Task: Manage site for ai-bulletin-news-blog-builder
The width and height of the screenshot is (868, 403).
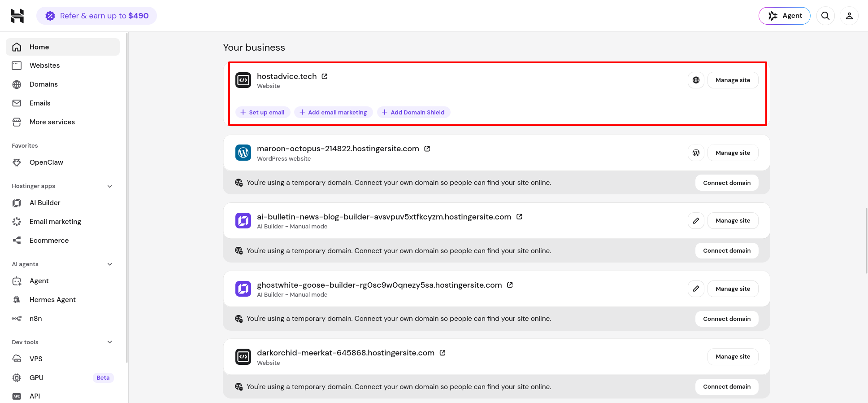Action: 733,221
